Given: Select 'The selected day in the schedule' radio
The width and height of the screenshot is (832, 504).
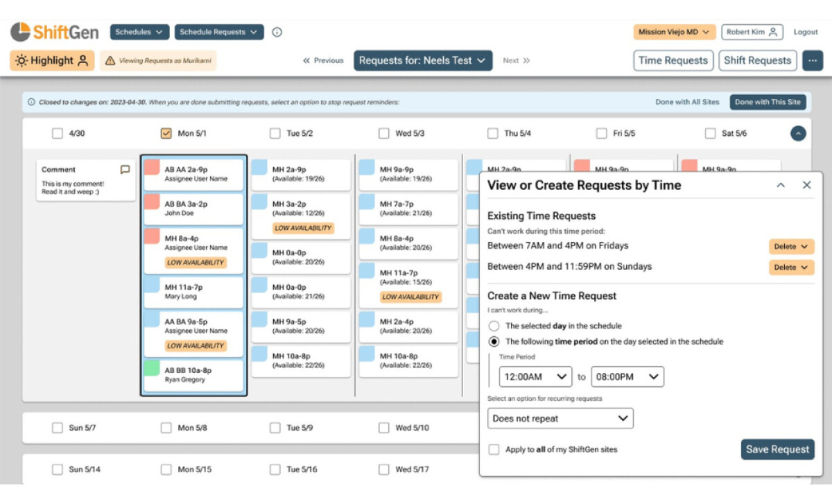Looking at the screenshot, I should [x=494, y=326].
